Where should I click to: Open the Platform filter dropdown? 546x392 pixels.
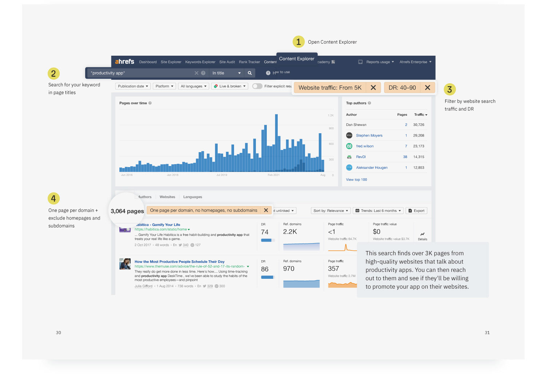point(165,86)
